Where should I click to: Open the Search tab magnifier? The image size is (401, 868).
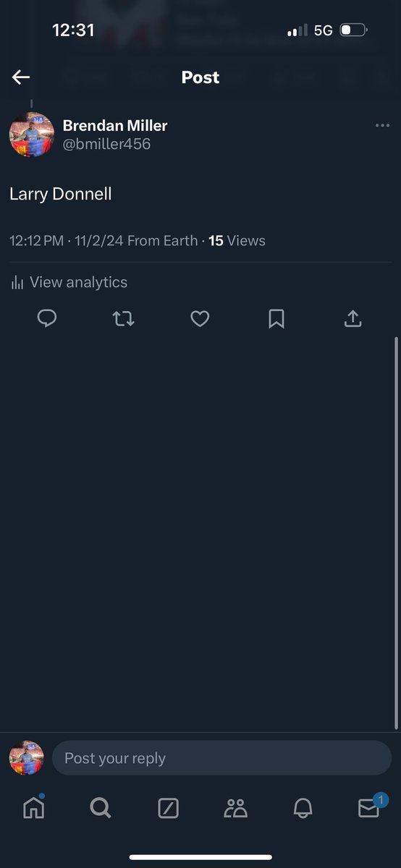coord(101,807)
